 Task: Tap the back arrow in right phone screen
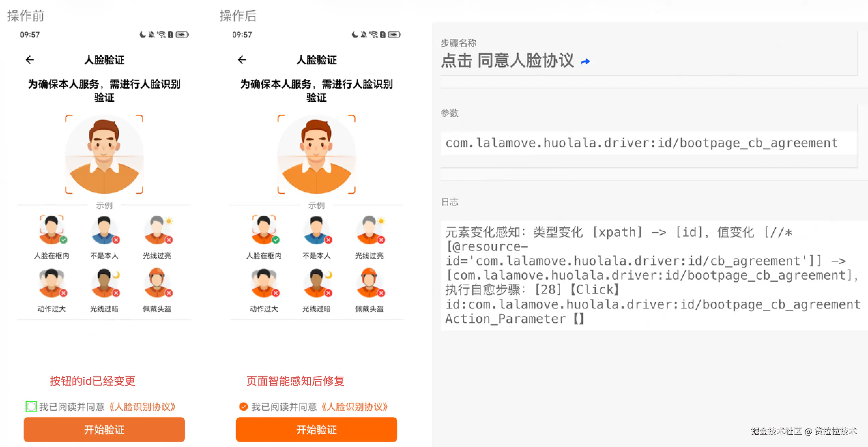242,60
